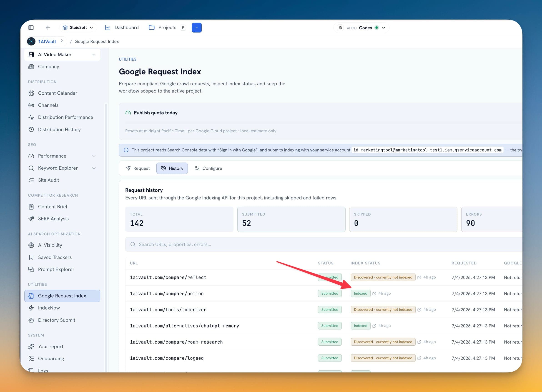Open external link for tools/tokenizer row
Viewport: 542px width, 392px height.
pyautogui.click(x=419, y=309)
